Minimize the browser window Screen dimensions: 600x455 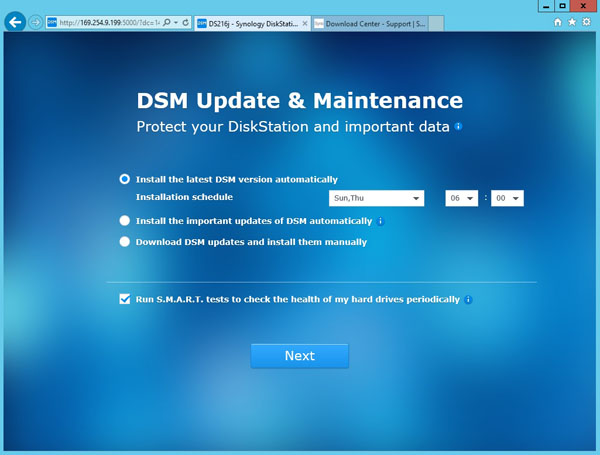(546, 6)
